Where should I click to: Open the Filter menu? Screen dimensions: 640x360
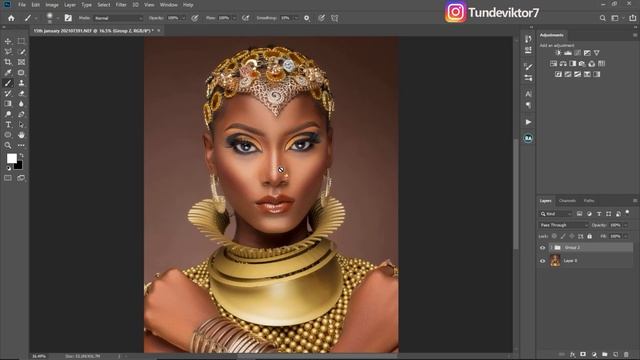pyautogui.click(x=121, y=5)
